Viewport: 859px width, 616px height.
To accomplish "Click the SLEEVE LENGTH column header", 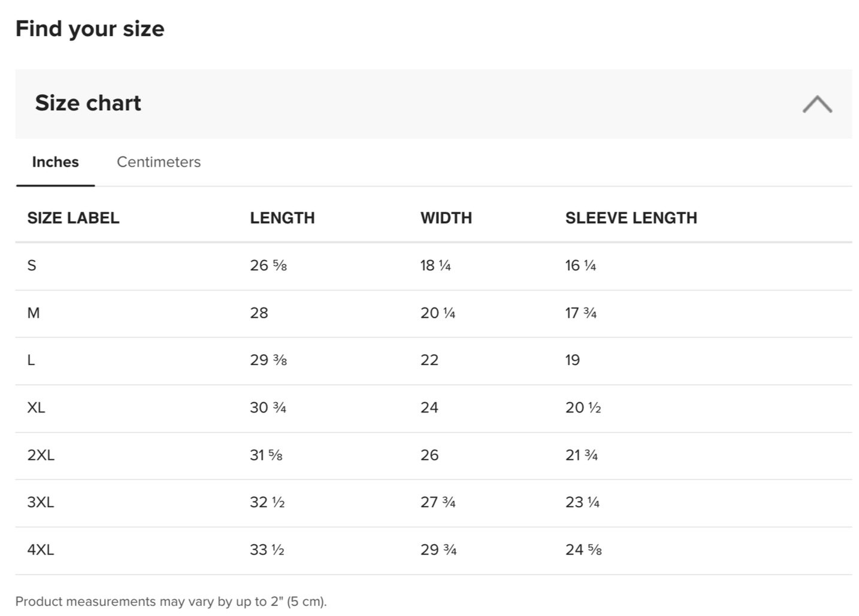I will click(631, 218).
